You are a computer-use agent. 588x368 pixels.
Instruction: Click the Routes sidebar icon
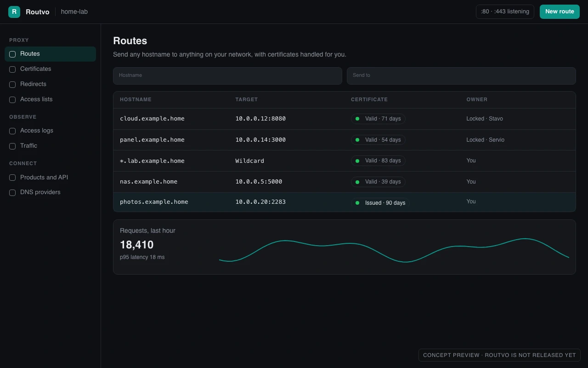12,54
